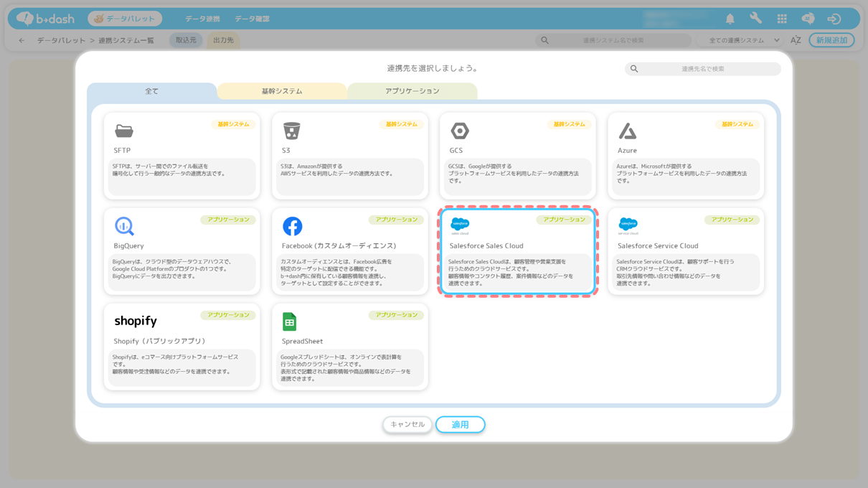
Task: Select the GCS hexagon icon
Action: (x=460, y=131)
